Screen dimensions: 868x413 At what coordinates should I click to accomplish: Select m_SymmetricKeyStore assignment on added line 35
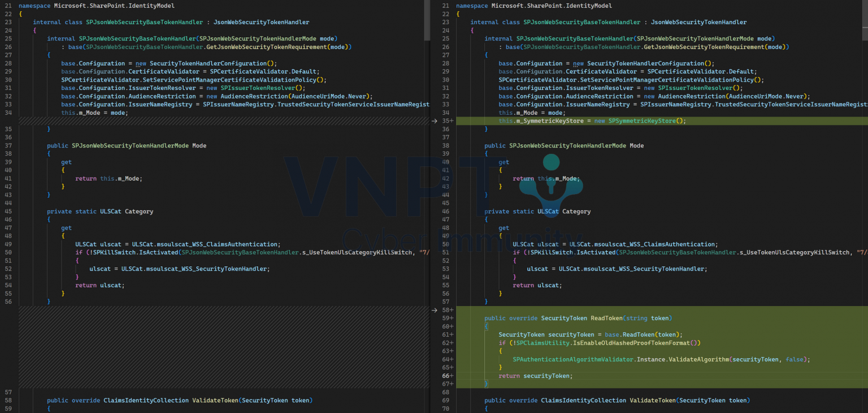592,121
